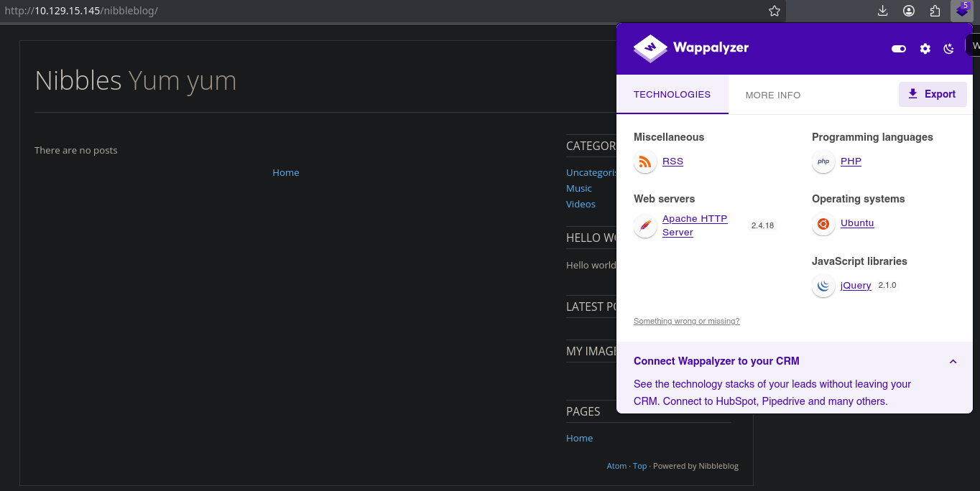Click the Ubuntu logo icon
The width and height of the screenshot is (980, 491).
pyautogui.click(x=823, y=224)
